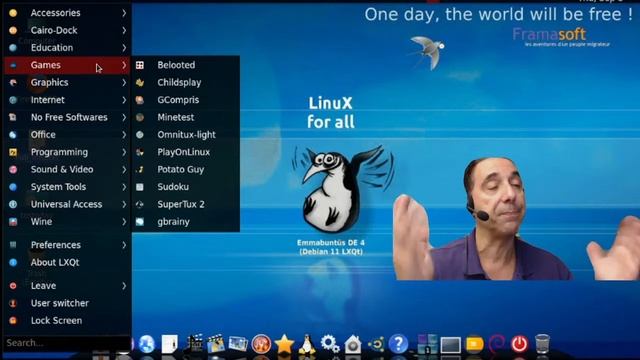This screenshot has width=640, height=360.
Task: Open the Tux penguin dock icon
Action: [x=307, y=344]
